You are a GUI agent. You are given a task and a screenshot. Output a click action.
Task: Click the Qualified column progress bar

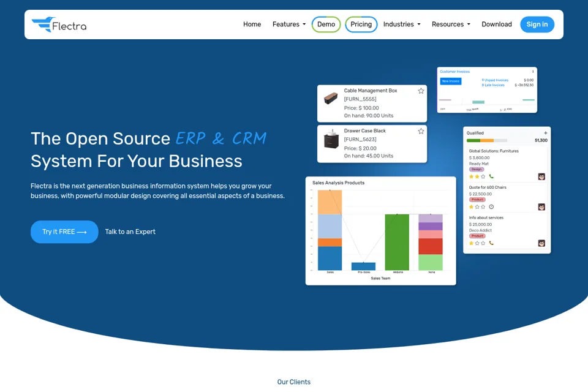click(487, 140)
